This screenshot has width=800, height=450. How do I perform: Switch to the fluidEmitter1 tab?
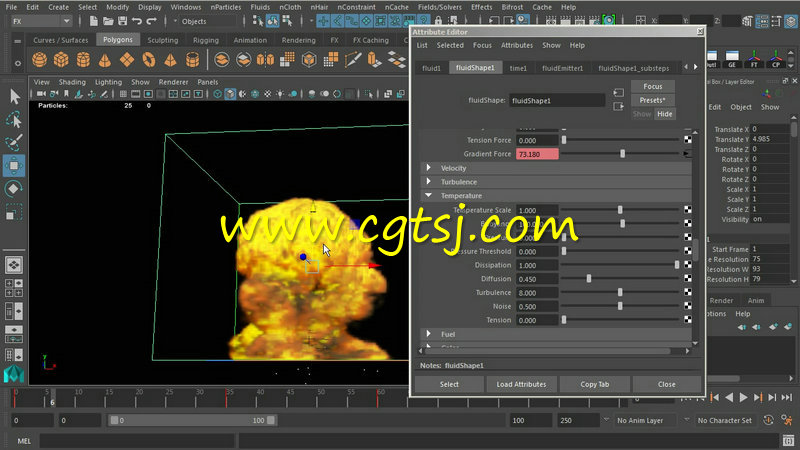(x=562, y=68)
